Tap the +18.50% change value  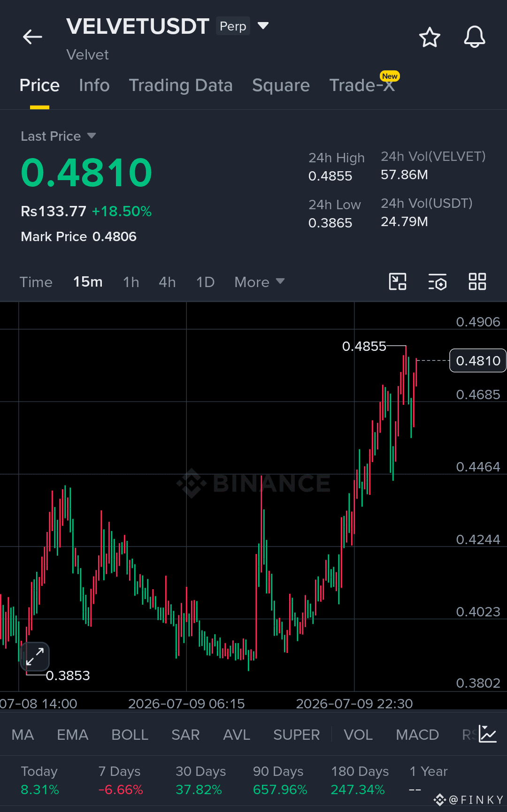(x=122, y=211)
